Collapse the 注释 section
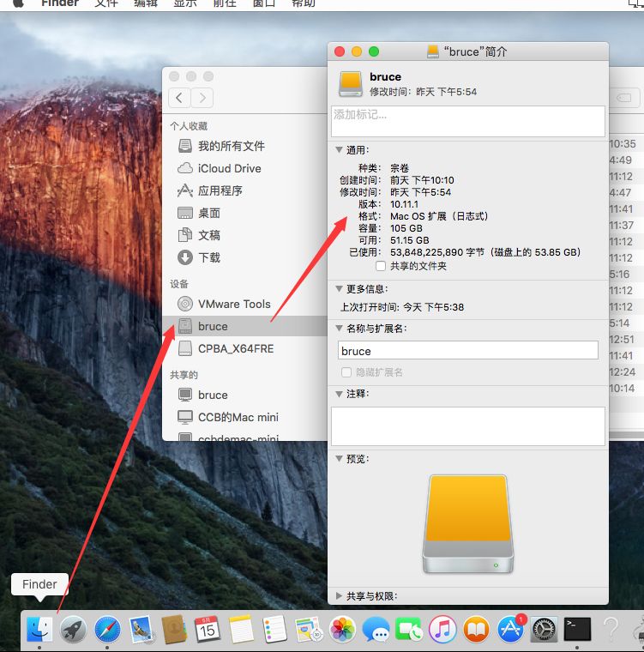644x652 pixels. (340, 394)
